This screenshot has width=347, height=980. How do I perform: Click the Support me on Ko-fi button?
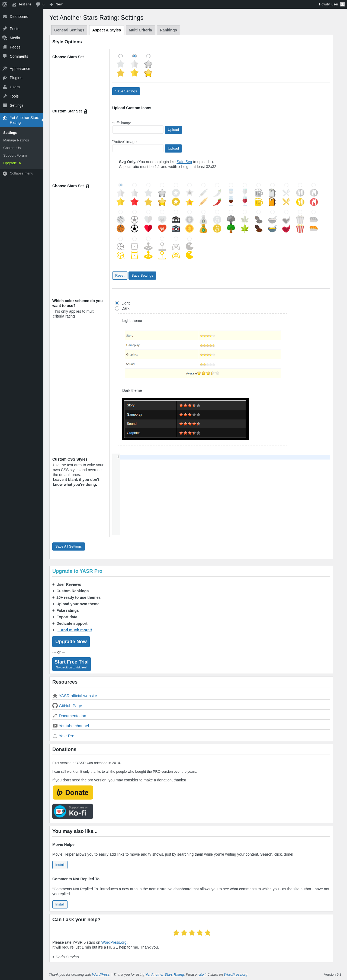tap(73, 811)
